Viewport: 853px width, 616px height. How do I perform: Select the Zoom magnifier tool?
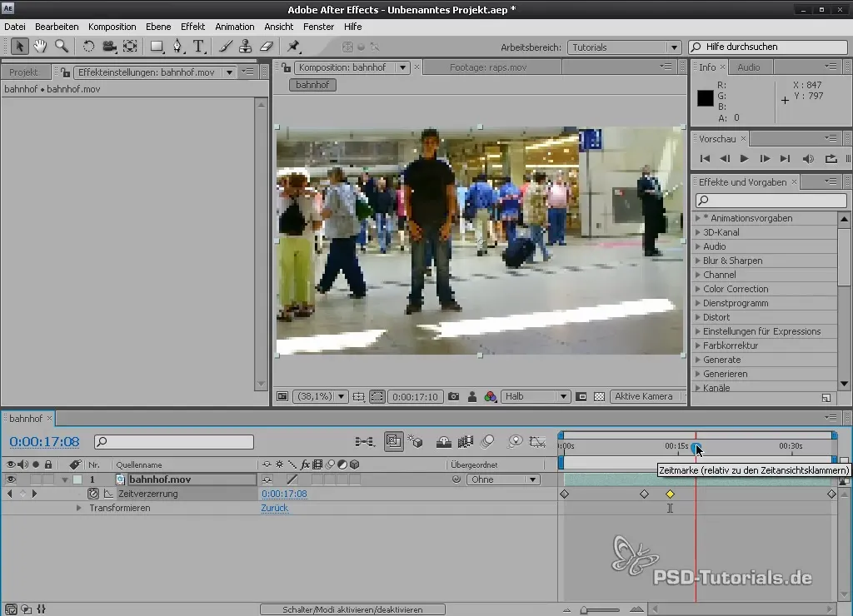62,47
